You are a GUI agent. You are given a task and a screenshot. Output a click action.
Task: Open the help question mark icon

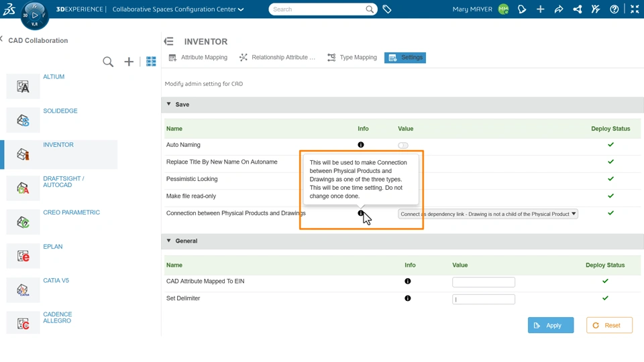coord(614,9)
